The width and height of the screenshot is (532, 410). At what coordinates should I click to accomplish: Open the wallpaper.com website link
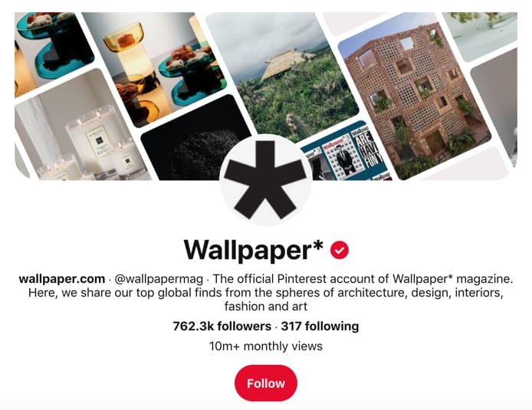62,279
